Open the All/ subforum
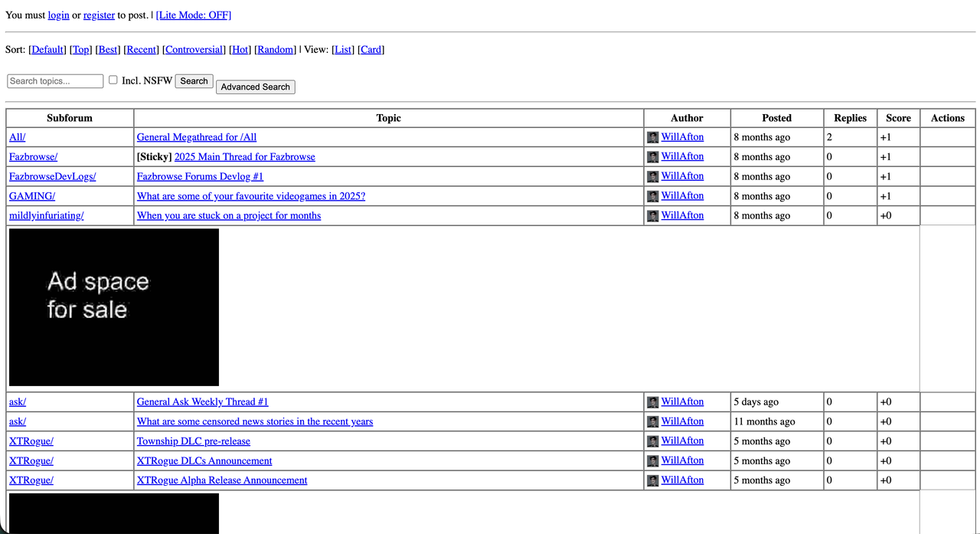 [x=17, y=137]
